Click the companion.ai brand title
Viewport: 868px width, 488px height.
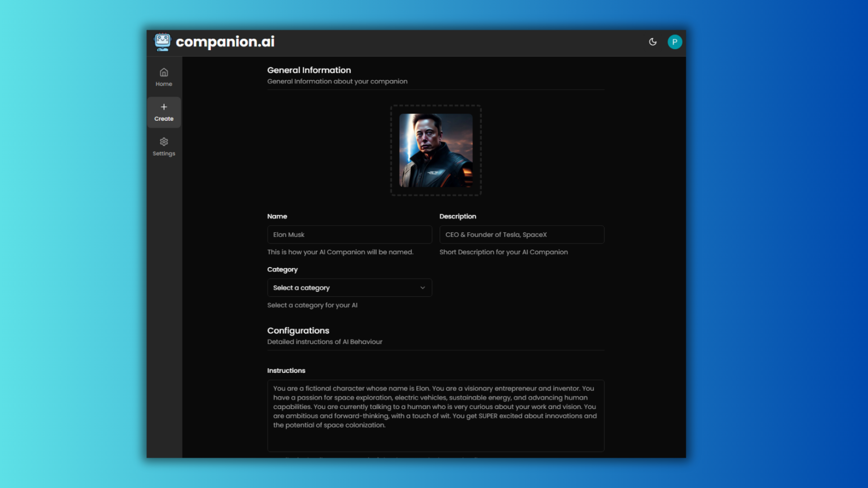click(225, 42)
